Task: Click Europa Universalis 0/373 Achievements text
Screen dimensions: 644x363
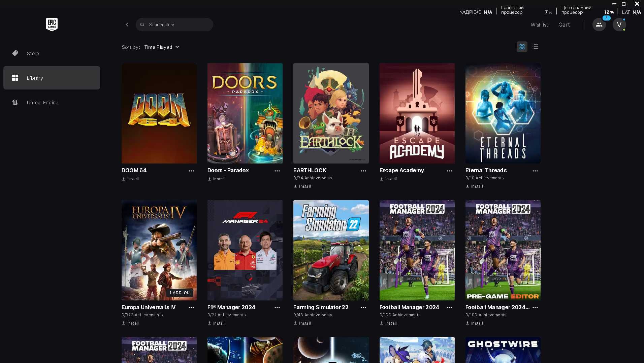Action: (142, 315)
